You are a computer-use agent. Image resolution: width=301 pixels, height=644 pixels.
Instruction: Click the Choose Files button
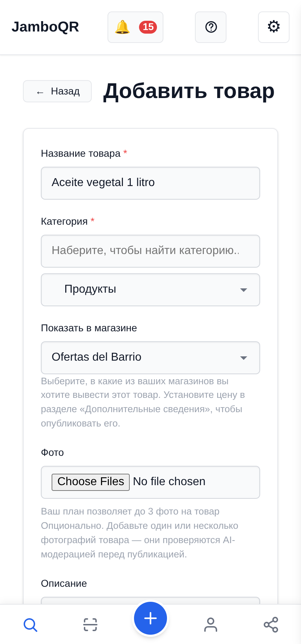point(91,482)
